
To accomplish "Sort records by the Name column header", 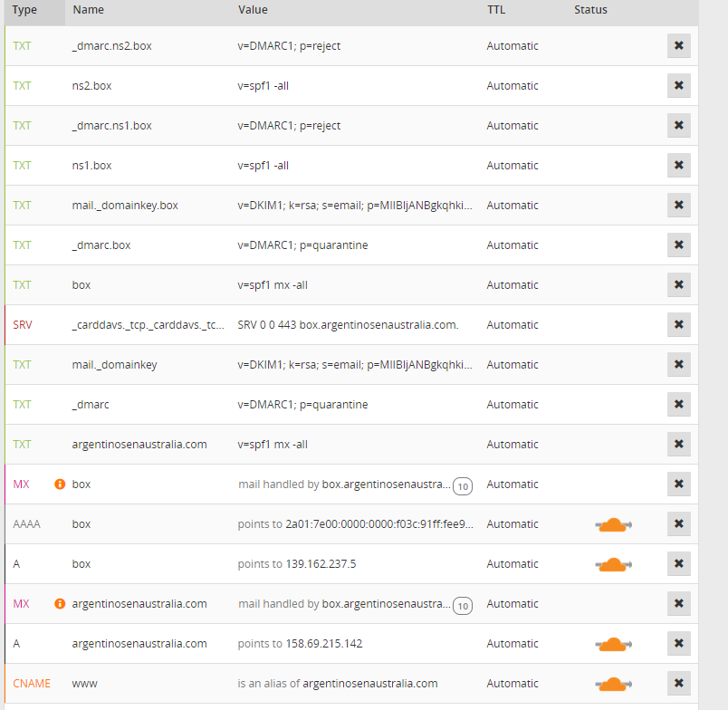I will (88, 10).
